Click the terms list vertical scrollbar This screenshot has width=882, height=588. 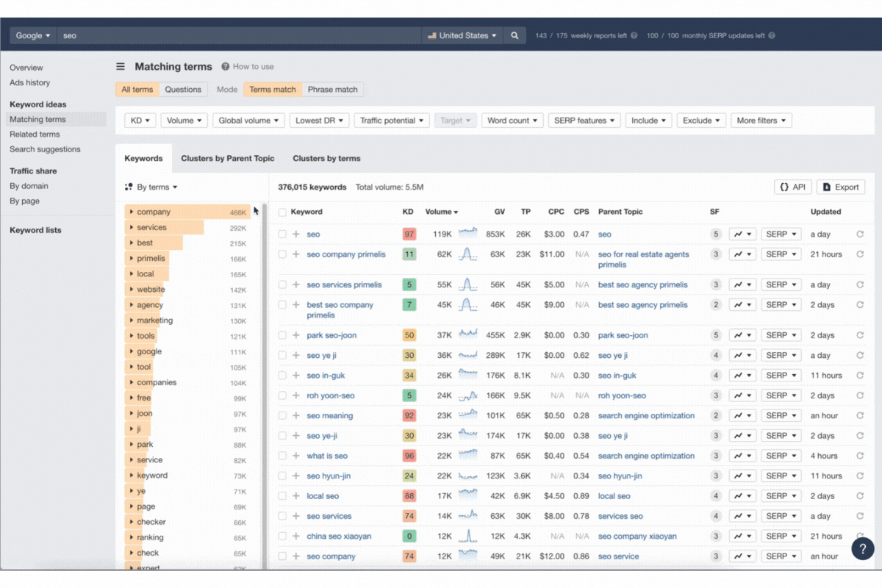coord(265,386)
